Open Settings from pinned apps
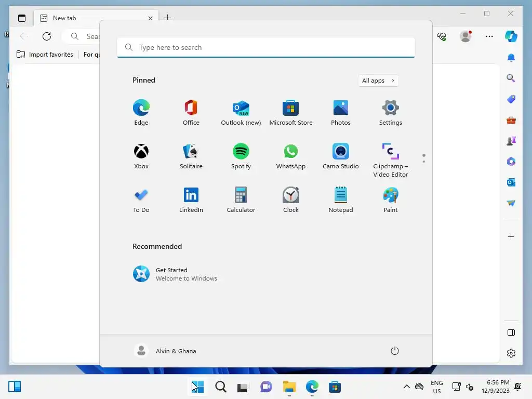This screenshot has width=532, height=399. click(x=391, y=113)
